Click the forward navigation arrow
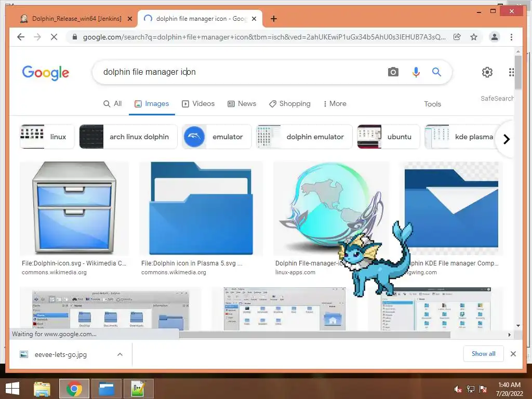Image resolution: width=532 pixels, height=399 pixels. (37, 37)
